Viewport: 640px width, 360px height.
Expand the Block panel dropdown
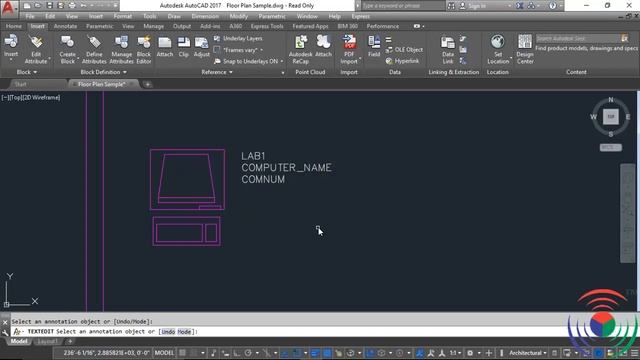coord(27,72)
